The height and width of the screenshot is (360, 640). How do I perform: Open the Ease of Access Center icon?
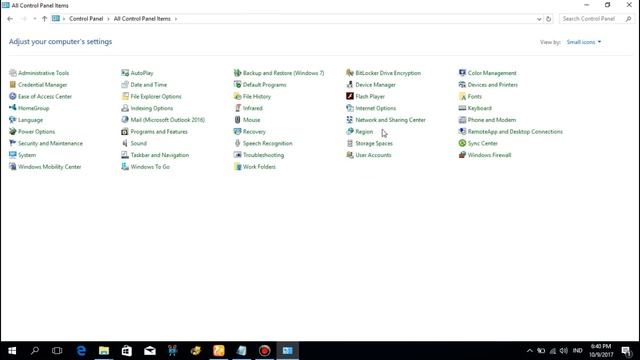point(13,96)
